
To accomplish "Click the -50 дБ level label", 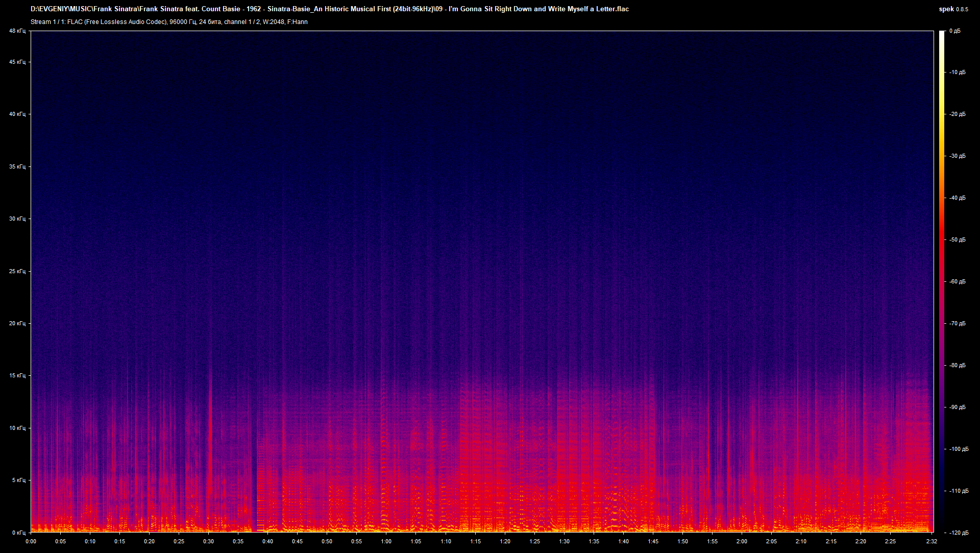I will tap(957, 239).
